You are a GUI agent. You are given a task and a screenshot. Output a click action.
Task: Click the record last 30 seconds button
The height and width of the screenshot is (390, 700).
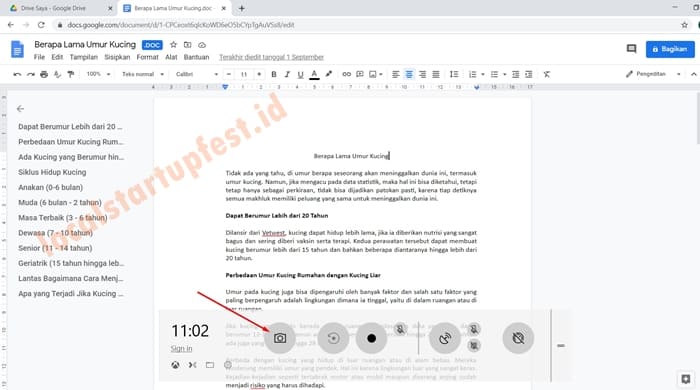point(333,338)
